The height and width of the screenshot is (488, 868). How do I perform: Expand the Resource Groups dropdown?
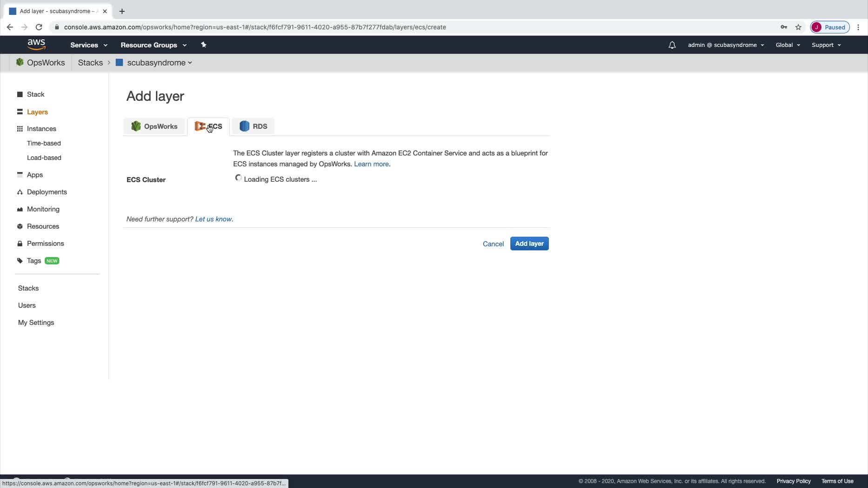click(x=154, y=45)
